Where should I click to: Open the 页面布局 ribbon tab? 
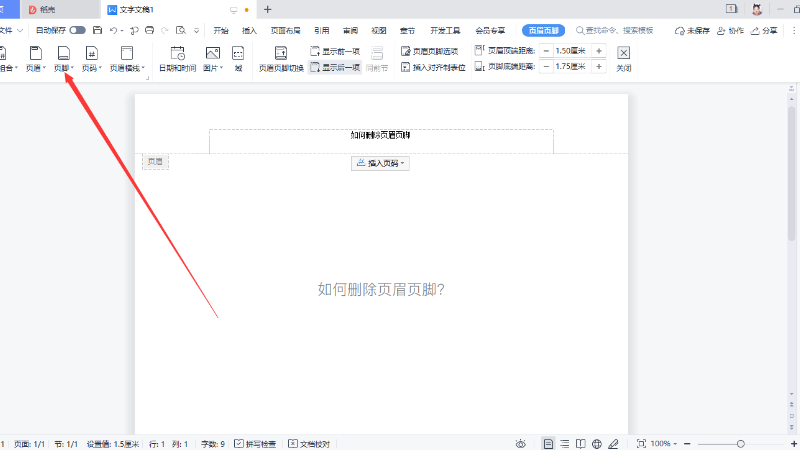pyautogui.click(x=285, y=31)
